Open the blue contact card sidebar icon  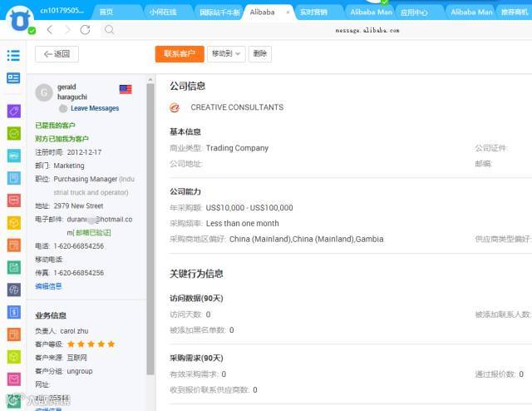13,78
